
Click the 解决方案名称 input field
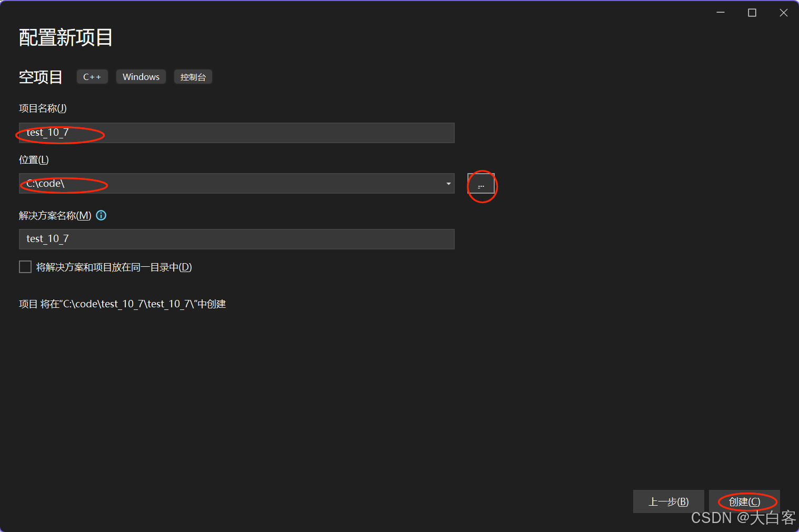click(x=237, y=239)
